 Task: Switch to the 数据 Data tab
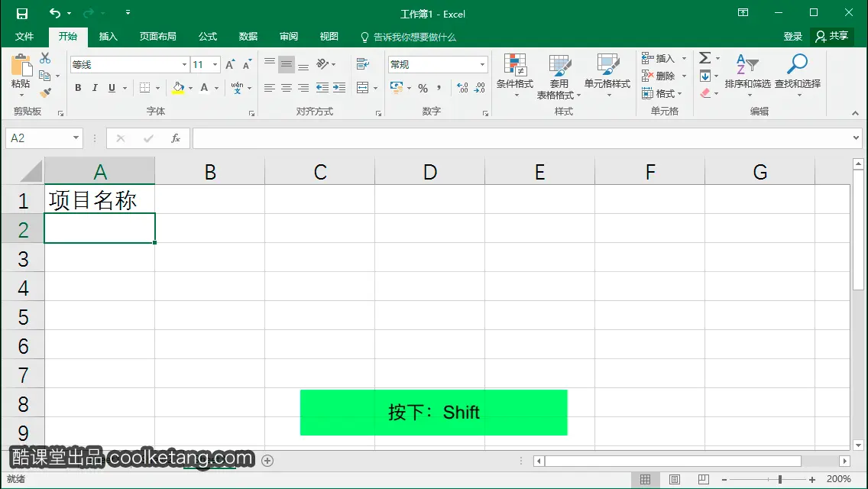(248, 37)
